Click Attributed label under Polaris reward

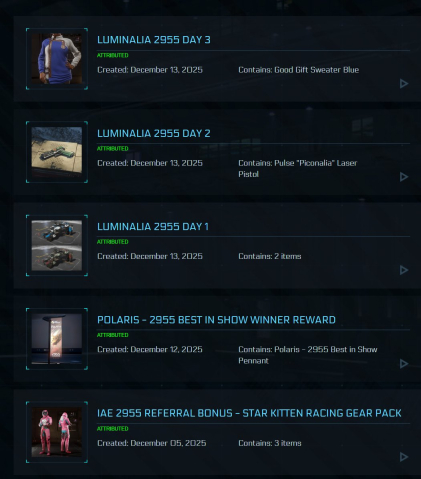point(113,335)
